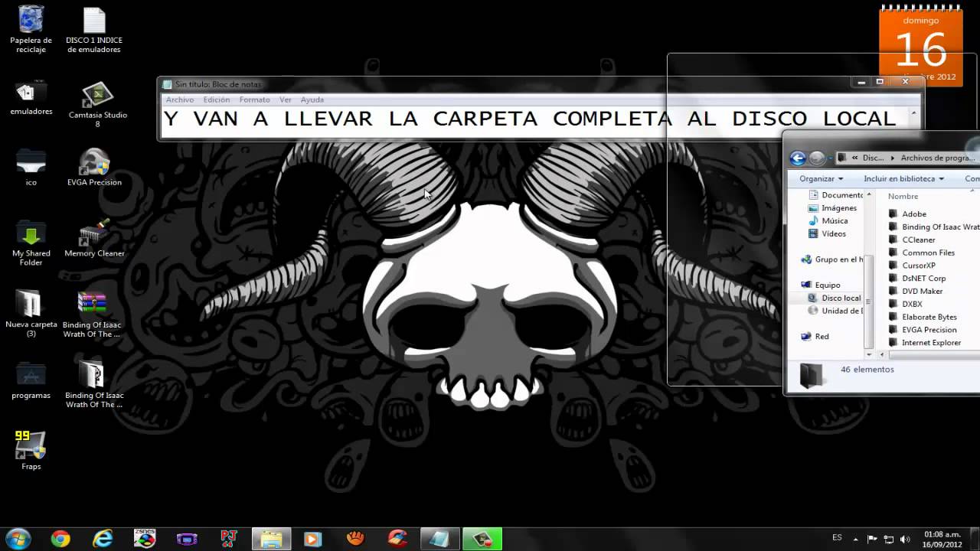Select the Elaborate Bytes folder

(x=923, y=317)
